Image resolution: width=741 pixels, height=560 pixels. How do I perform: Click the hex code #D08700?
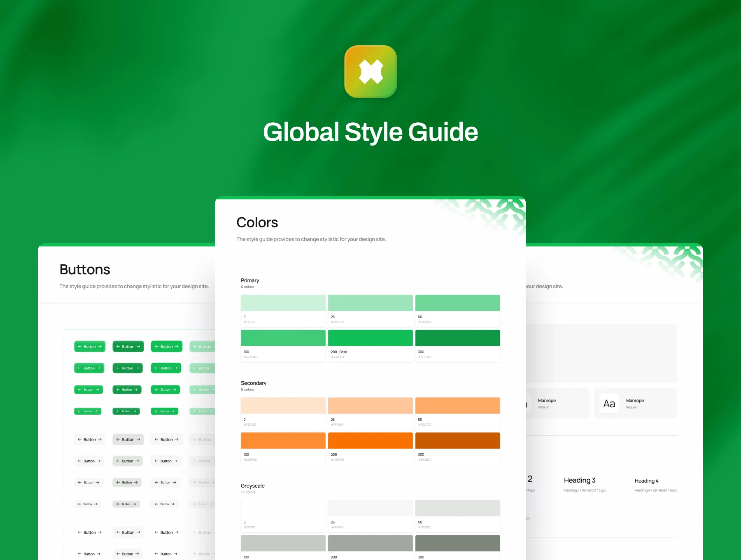click(250, 460)
